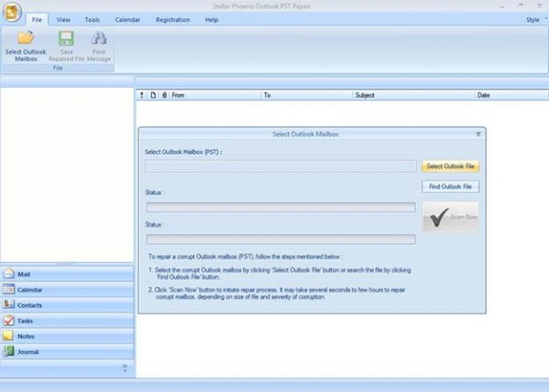Open the Tools ribbon tab
This screenshot has height=392, width=549.
tap(92, 20)
